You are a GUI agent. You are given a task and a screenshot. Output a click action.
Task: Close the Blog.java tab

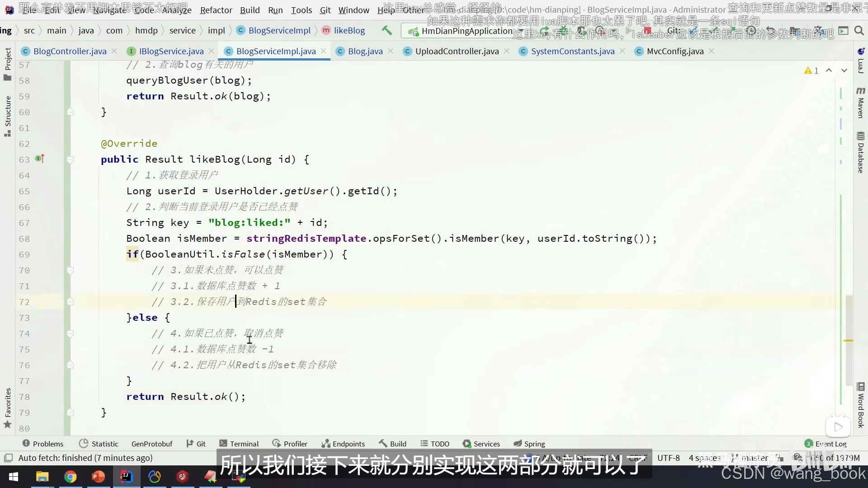pos(391,51)
